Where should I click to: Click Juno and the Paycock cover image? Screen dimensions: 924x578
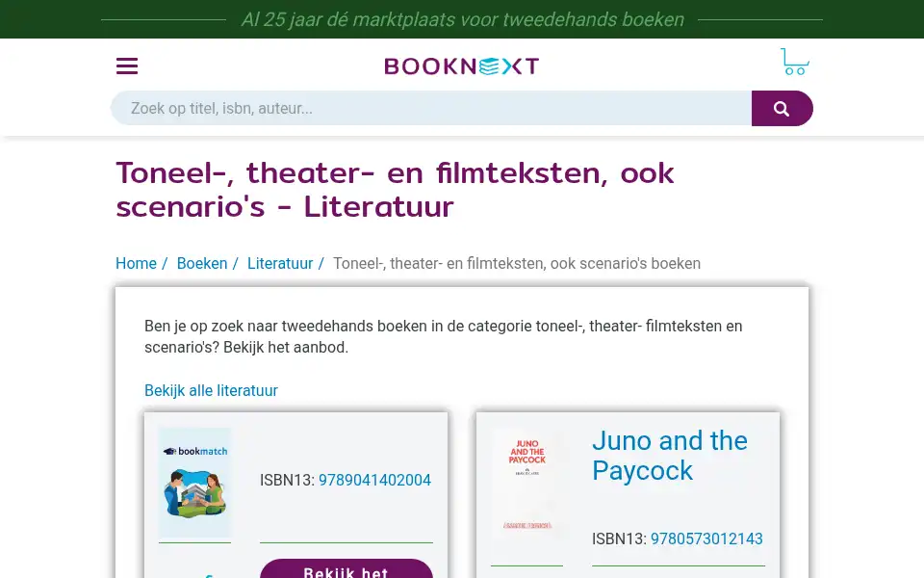point(526,484)
